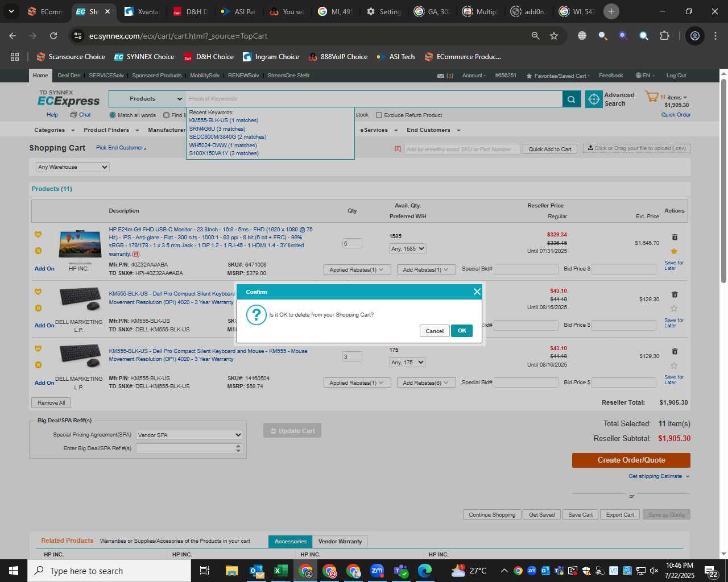The image size is (728, 582).
Task: Bookmark this page with the star icon
Action: 554,36
